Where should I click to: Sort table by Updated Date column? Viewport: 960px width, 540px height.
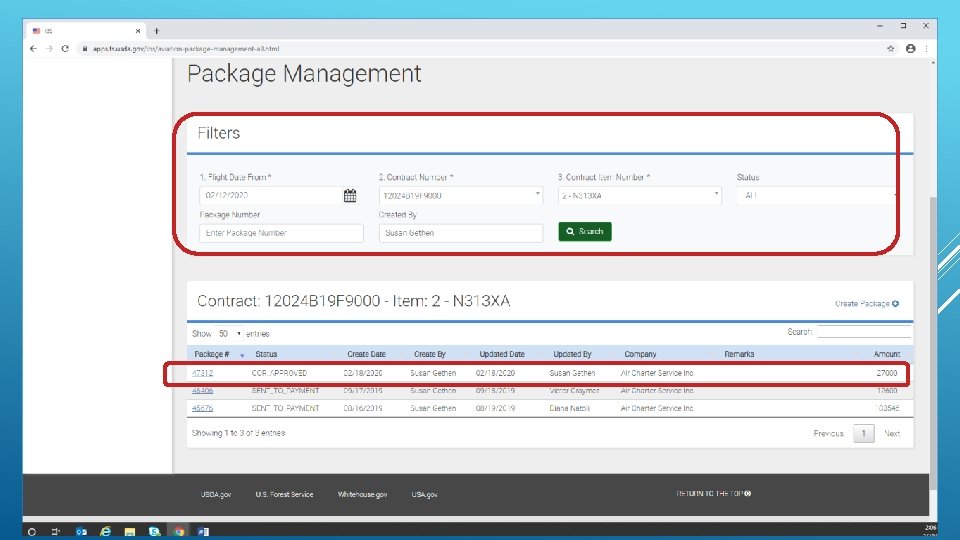501,354
